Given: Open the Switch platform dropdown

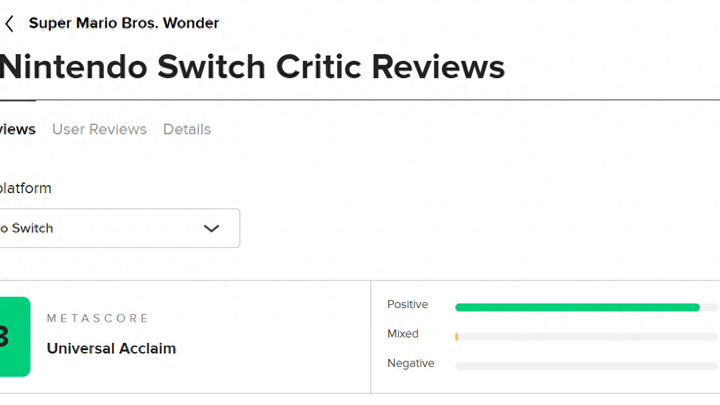Looking at the screenshot, I should tap(110, 228).
